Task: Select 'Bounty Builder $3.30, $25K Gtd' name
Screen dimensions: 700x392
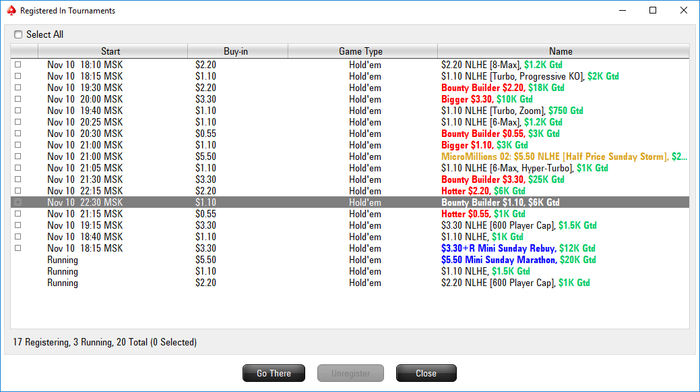Action: (x=503, y=179)
